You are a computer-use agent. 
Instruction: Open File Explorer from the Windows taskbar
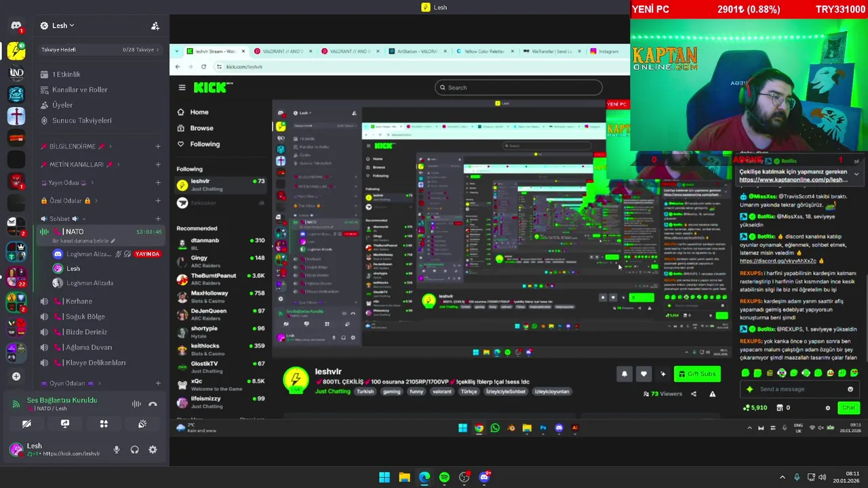click(x=404, y=477)
